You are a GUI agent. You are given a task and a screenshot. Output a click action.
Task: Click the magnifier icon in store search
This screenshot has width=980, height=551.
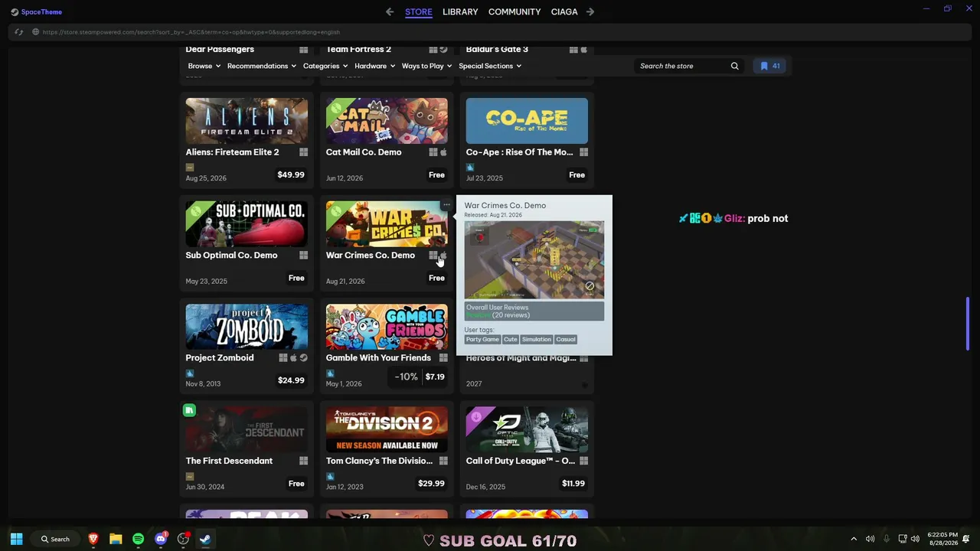735,66
